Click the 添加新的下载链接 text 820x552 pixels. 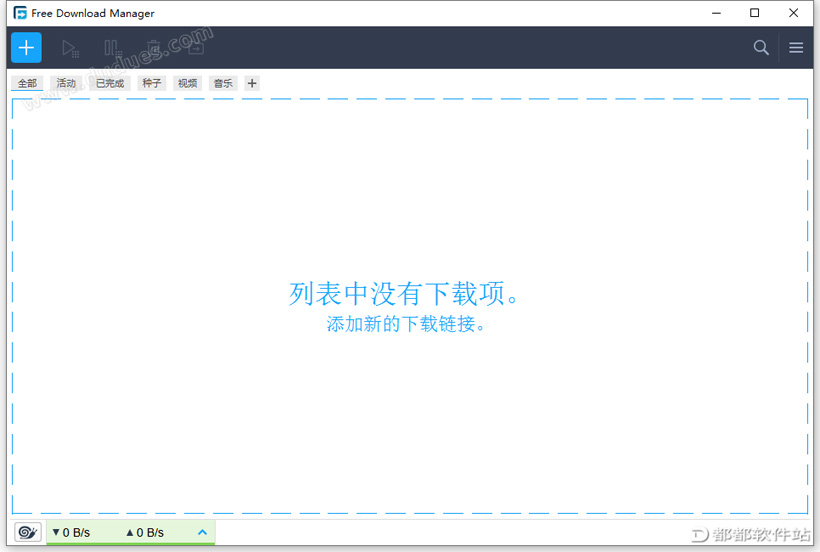[405, 324]
